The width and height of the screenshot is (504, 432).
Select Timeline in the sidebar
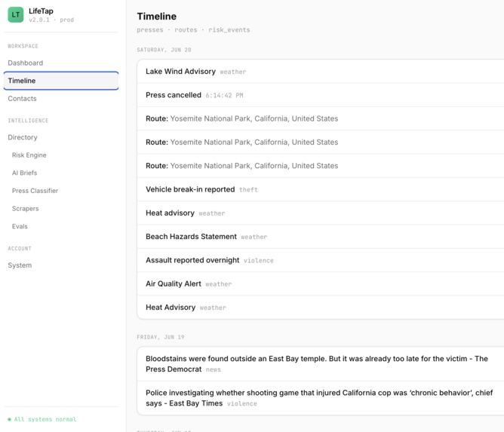pyautogui.click(x=61, y=81)
